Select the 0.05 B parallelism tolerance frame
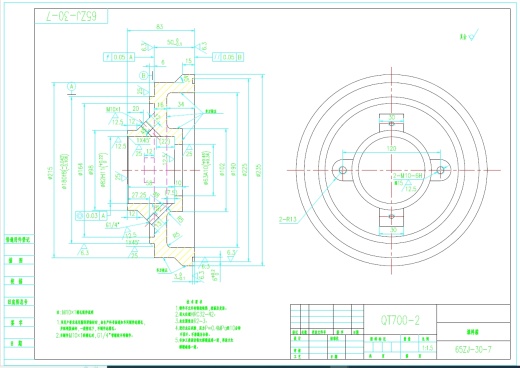Viewport: 520px width, 368px height. pos(228,57)
